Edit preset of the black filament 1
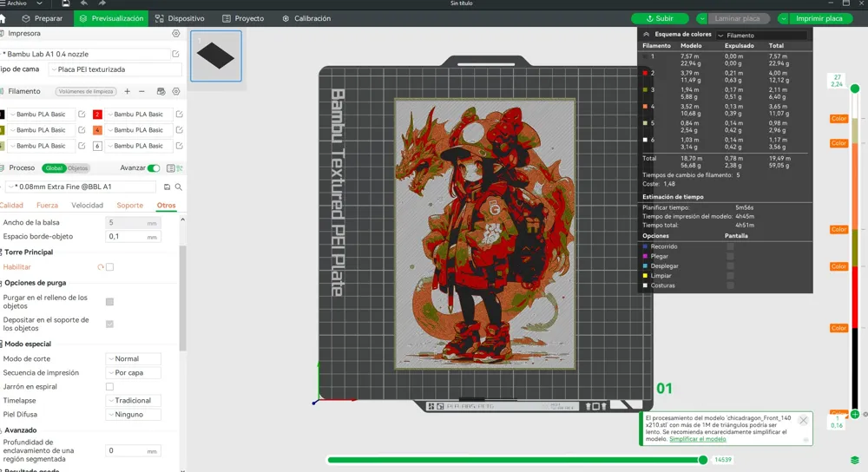 tap(82, 114)
